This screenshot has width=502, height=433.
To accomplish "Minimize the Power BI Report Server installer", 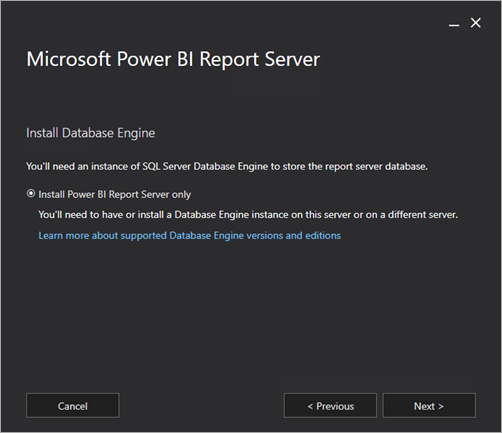I will 454,25.
